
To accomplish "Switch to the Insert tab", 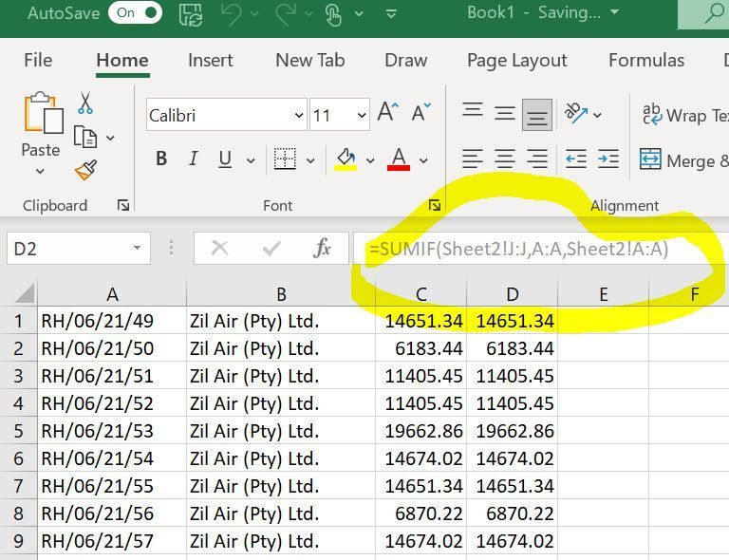I will coord(210,61).
